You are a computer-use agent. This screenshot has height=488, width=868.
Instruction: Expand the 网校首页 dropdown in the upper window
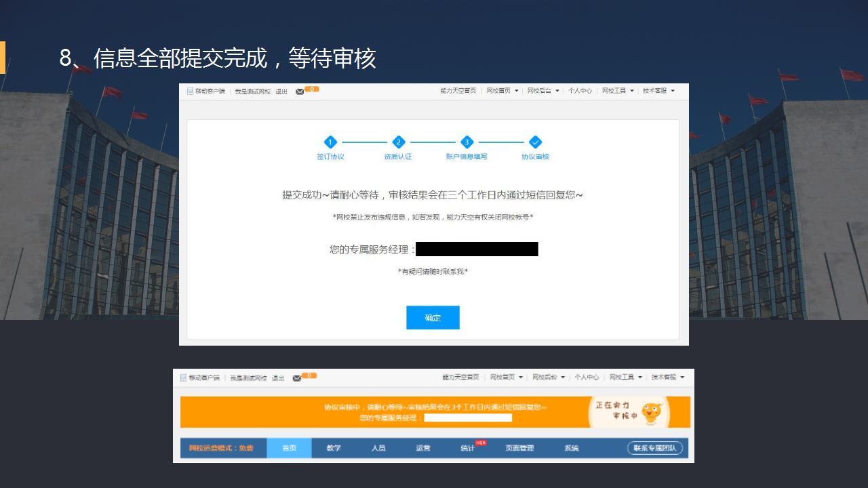click(502, 91)
